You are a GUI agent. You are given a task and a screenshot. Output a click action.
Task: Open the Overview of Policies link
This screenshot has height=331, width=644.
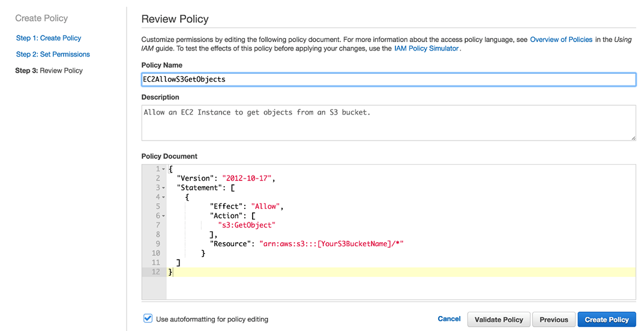[561, 40]
